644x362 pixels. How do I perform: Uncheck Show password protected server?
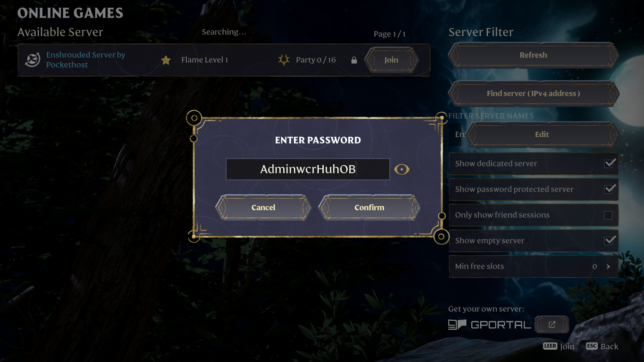[x=609, y=189]
